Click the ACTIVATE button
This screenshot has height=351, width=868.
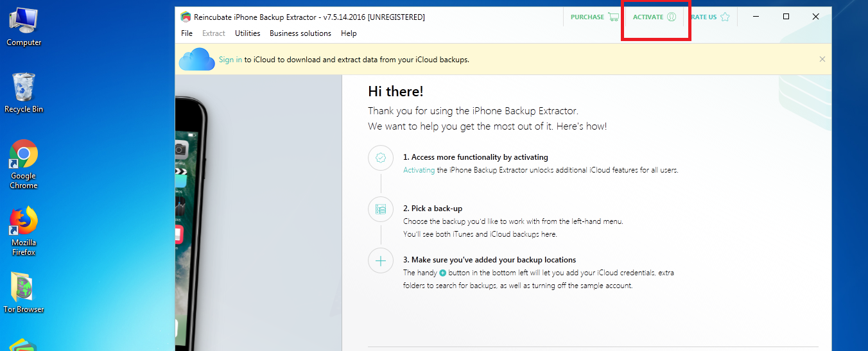(655, 17)
